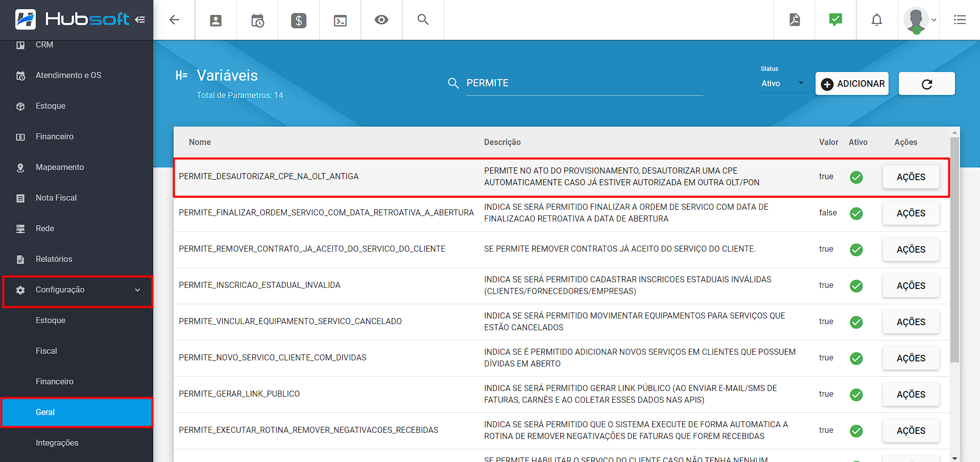
Task: Click the table vertical scrollbar thumb
Action: 954,250
